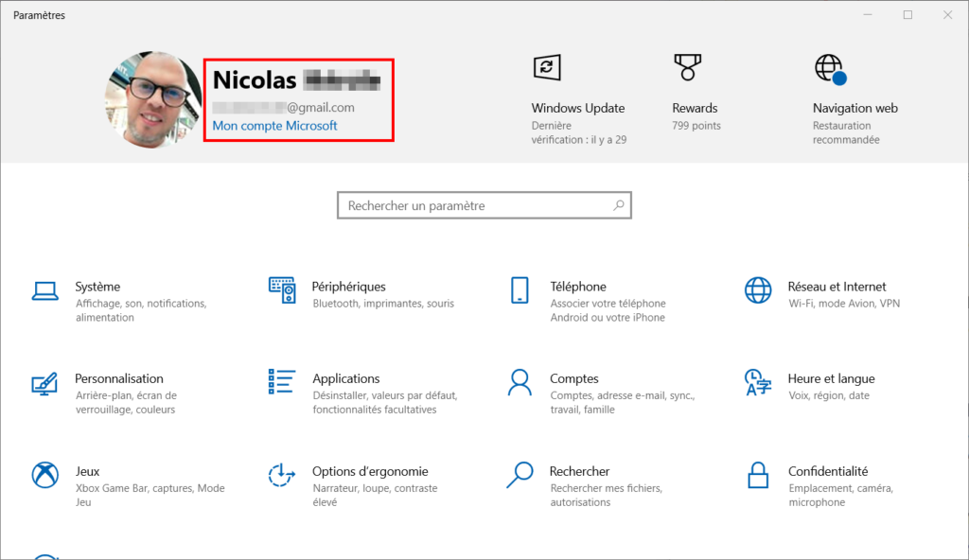Click the Système laptop icon

pos(45,290)
